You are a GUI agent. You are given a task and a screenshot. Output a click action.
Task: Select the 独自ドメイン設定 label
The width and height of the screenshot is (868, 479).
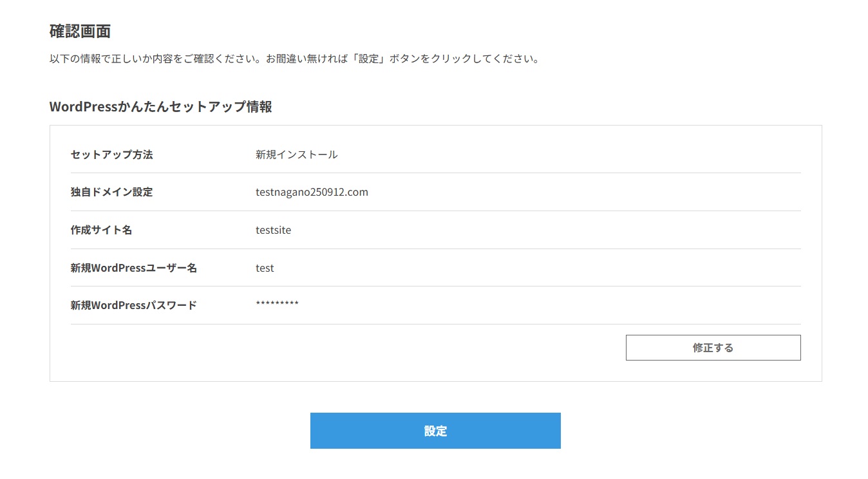pyautogui.click(x=111, y=192)
